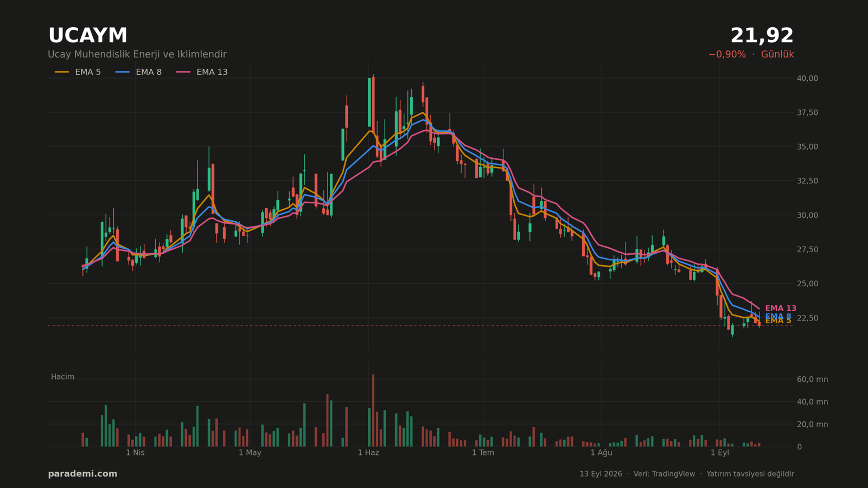868x488 pixels.
Task: Click the 32,50 price axis label
Action: (x=807, y=181)
